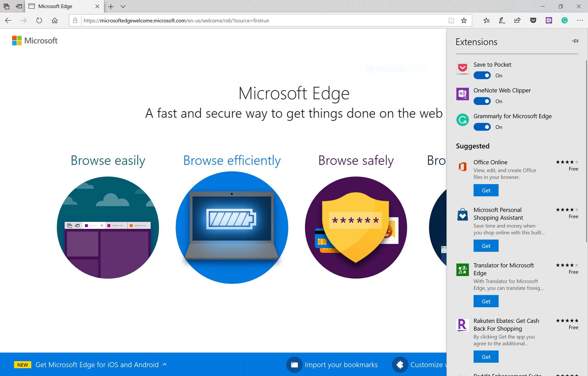The width and height of the screenshot is (588, 376).
Task: Click the OneNote toolbar extension icon
Action: (x=549, y=21)
